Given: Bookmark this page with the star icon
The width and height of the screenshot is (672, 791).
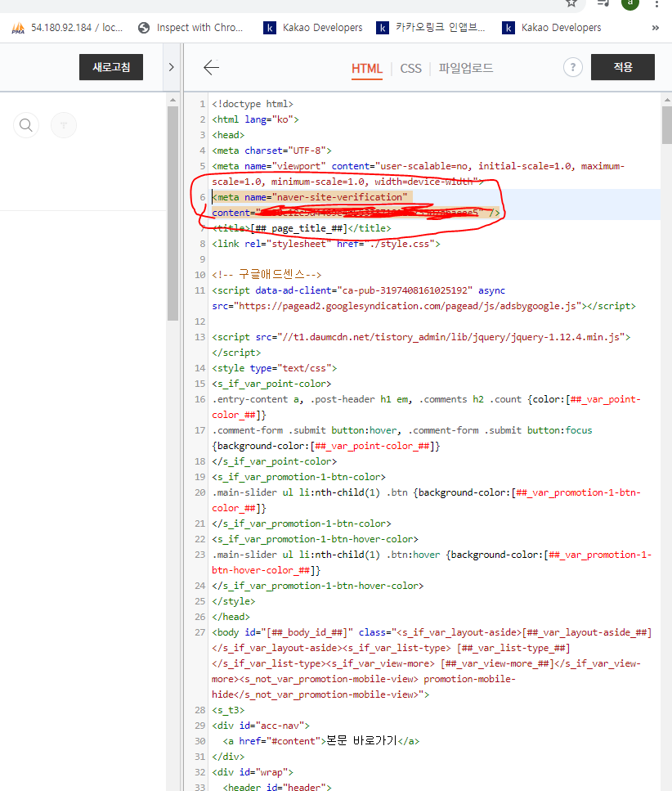Looking at the screenshot, I should pyautogui.click(x=571, y=3).
